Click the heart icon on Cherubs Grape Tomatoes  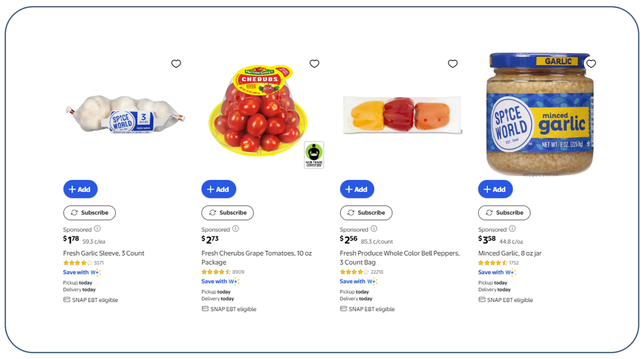click(x=315, y=63)
